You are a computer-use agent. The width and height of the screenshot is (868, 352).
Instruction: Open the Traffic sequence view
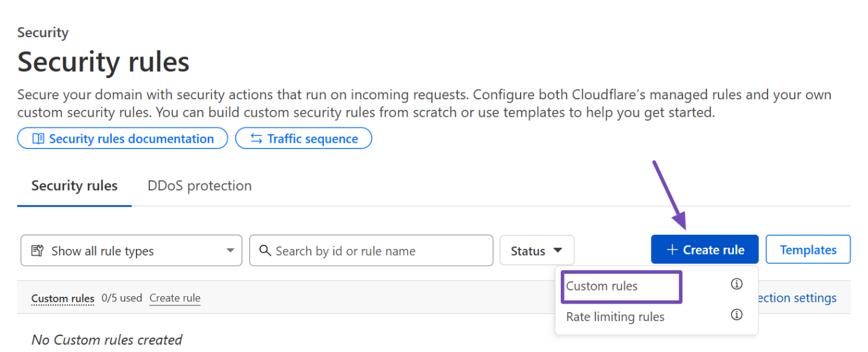[303, 138]
